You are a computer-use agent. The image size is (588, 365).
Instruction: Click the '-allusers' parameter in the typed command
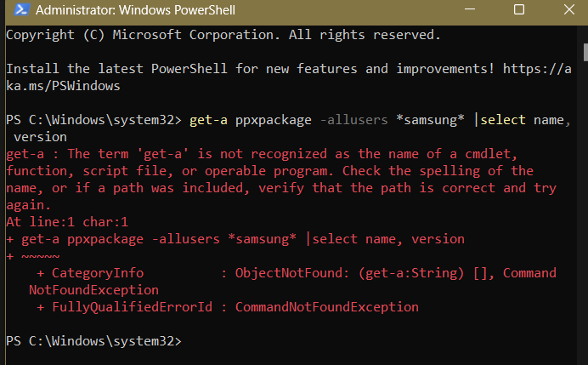[353, 120]
